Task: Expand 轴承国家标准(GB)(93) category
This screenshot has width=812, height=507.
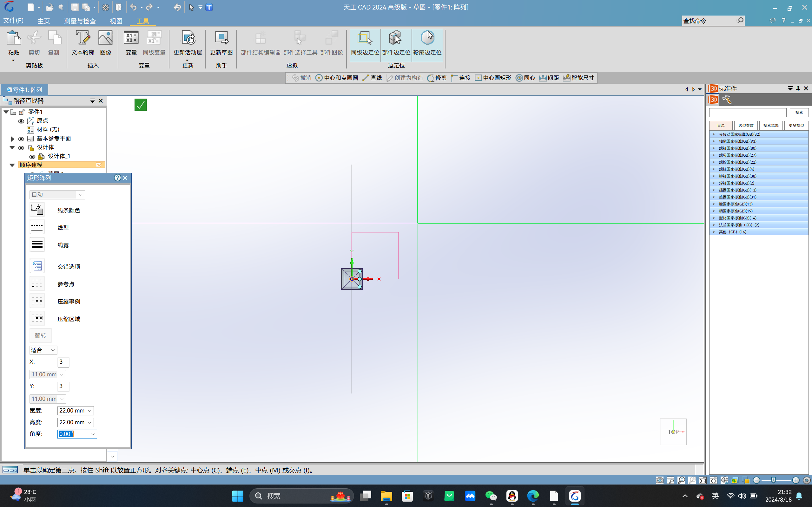Action: coord(714,141)
